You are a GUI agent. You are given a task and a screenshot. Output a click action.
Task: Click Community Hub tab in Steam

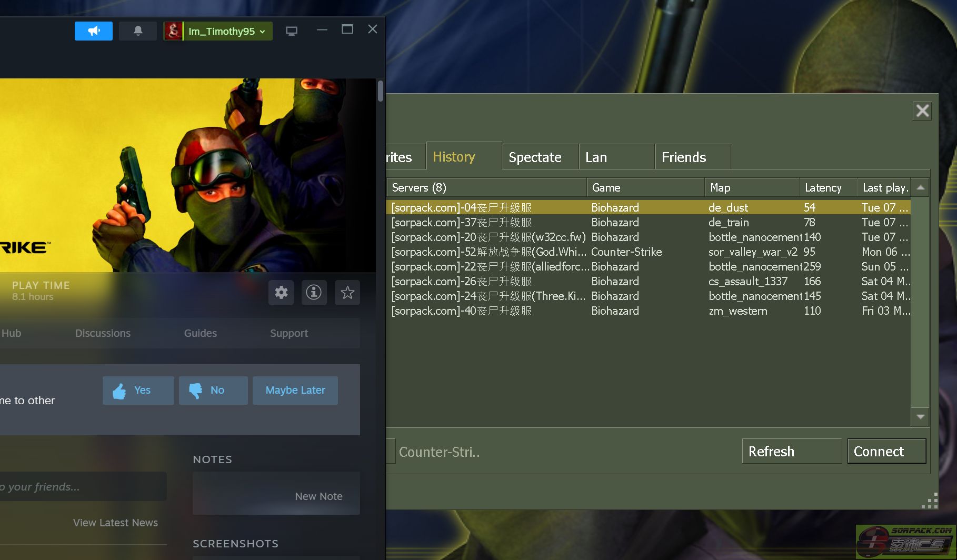point(11,333)
